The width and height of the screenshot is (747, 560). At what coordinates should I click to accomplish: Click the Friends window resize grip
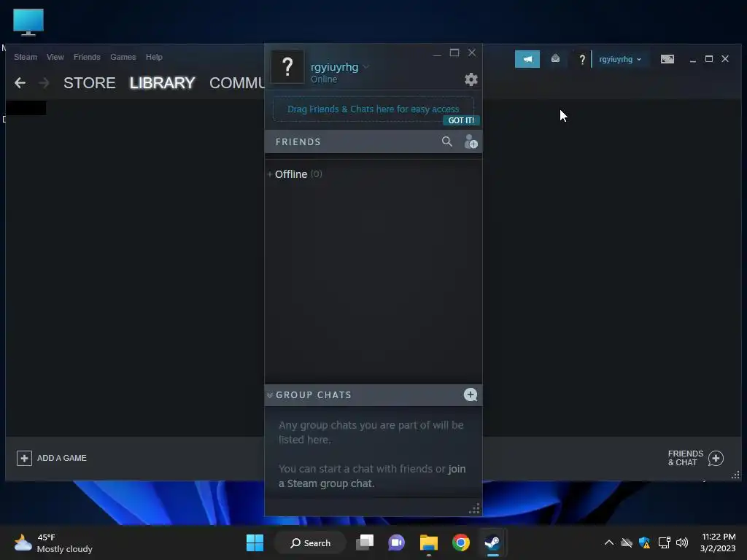pyautogui.click(x=474, y=508)
